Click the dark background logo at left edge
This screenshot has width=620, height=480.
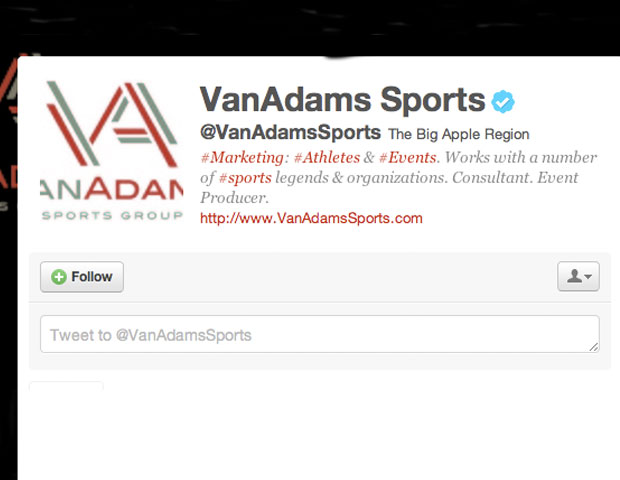click(8, 130)
